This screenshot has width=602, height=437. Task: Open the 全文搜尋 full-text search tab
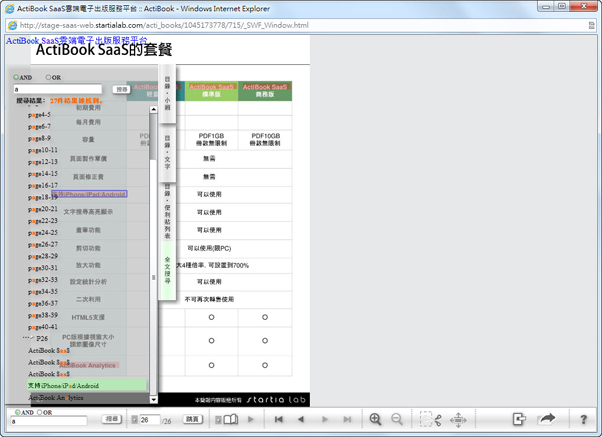(167, 270)
